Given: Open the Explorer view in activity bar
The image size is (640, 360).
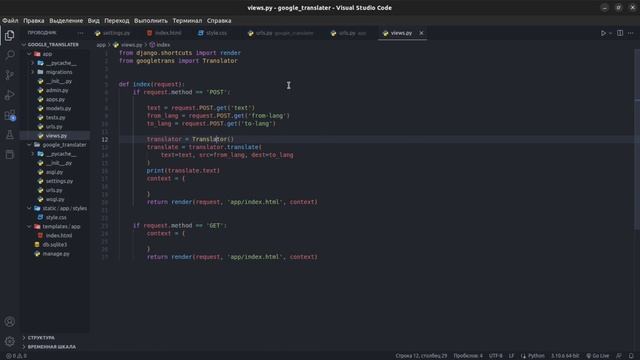Looking at the screenshot, I should 10,36.
